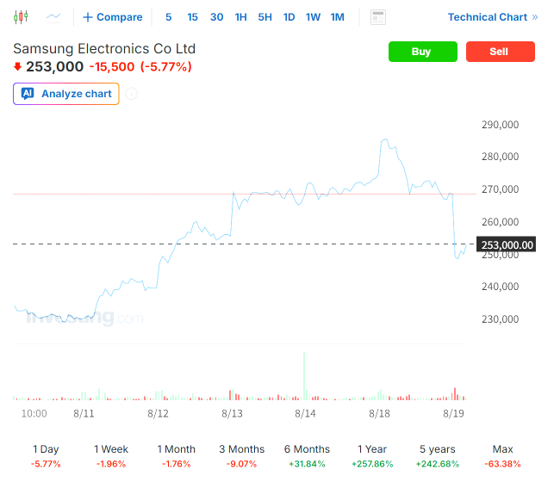Click the Technical Chart double-arrow icon

pyautogui.click(x=535, y=17)
